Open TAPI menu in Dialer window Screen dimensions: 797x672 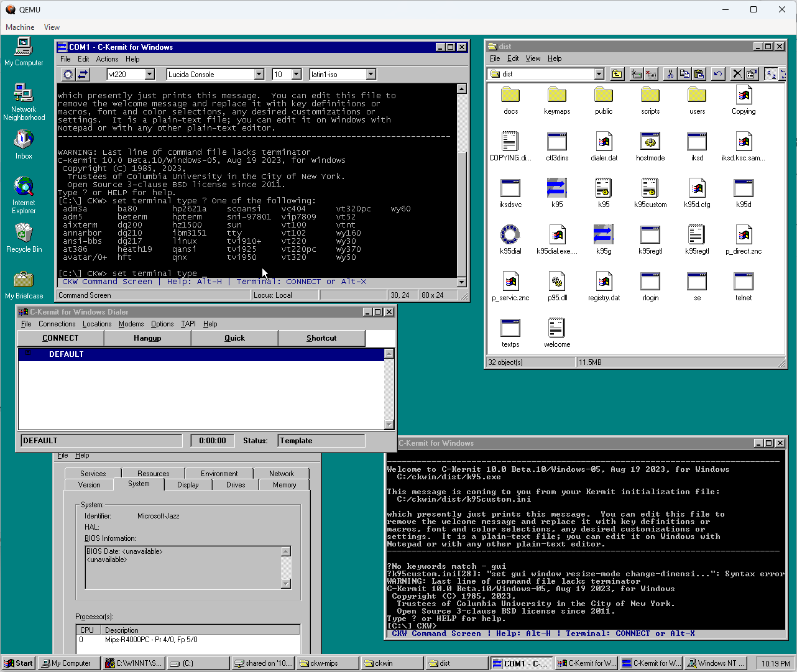188,324
